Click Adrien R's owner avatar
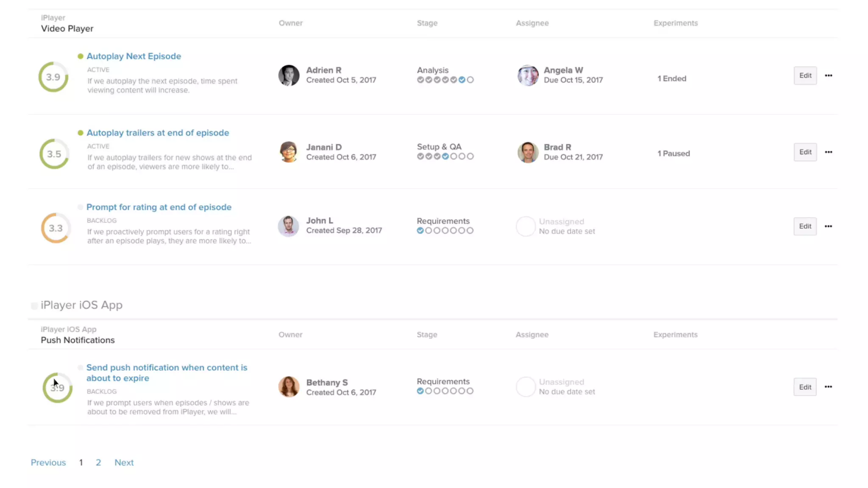This screenshot has height=488, width=868. click(289, 75)
